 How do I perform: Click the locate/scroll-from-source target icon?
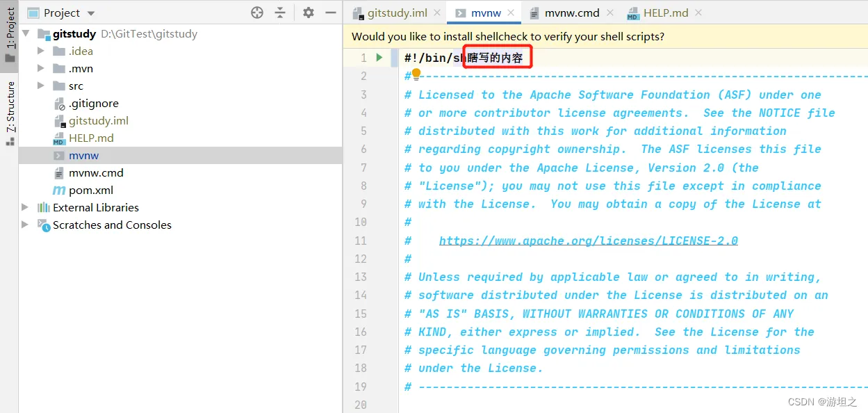[257, 13]
